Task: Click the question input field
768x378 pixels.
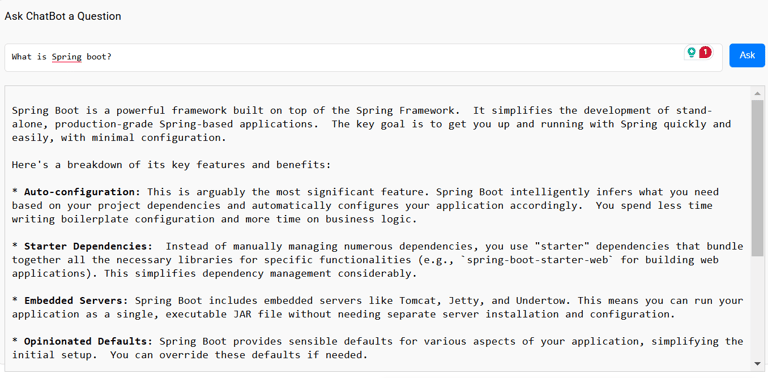Action: click(x=363, y=57)
